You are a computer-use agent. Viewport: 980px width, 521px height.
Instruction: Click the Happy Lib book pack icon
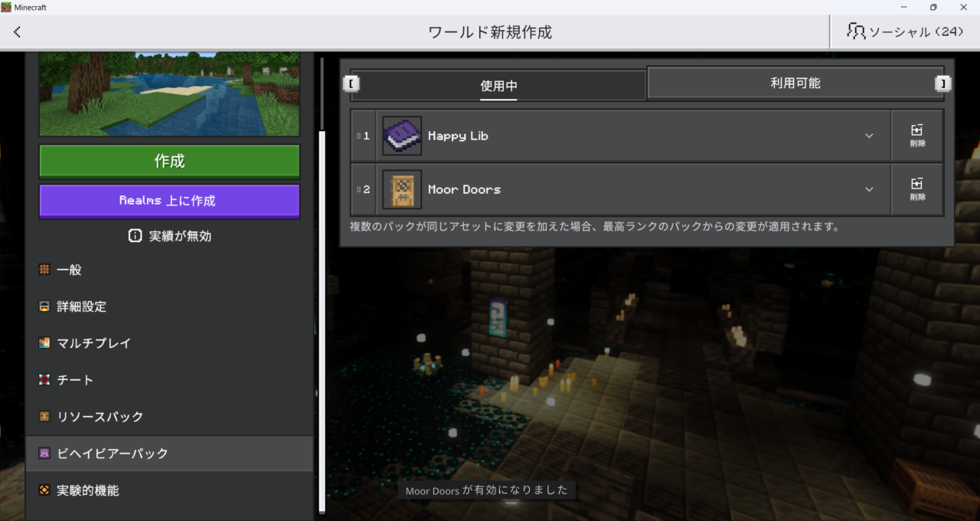[x=402, y=136]
